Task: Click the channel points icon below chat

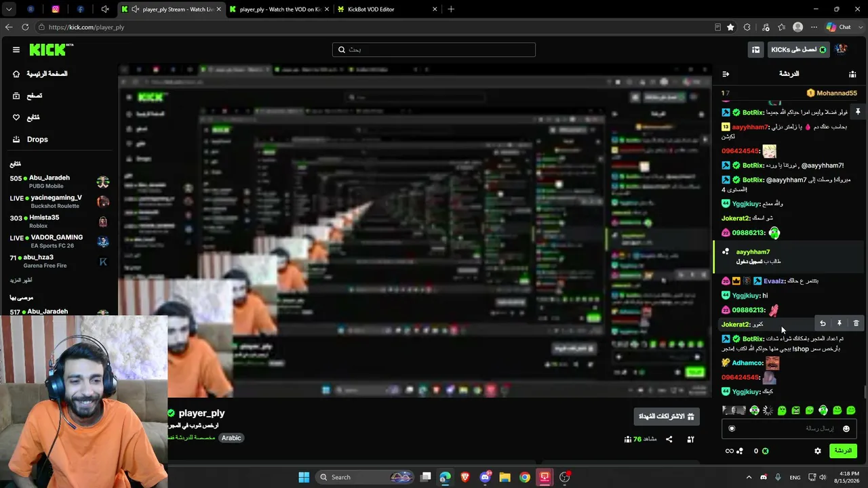Action: [x=740, y=451]
